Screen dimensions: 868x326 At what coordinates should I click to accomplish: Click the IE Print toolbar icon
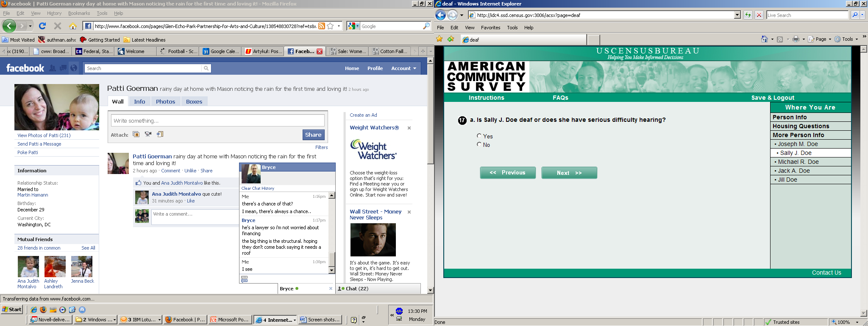[796, 39]
